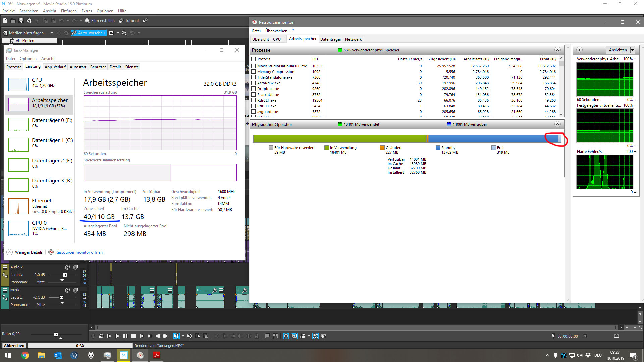
Task: Click the Ressourcenmonitor öffnen link
Action: [x=79, y=252]
